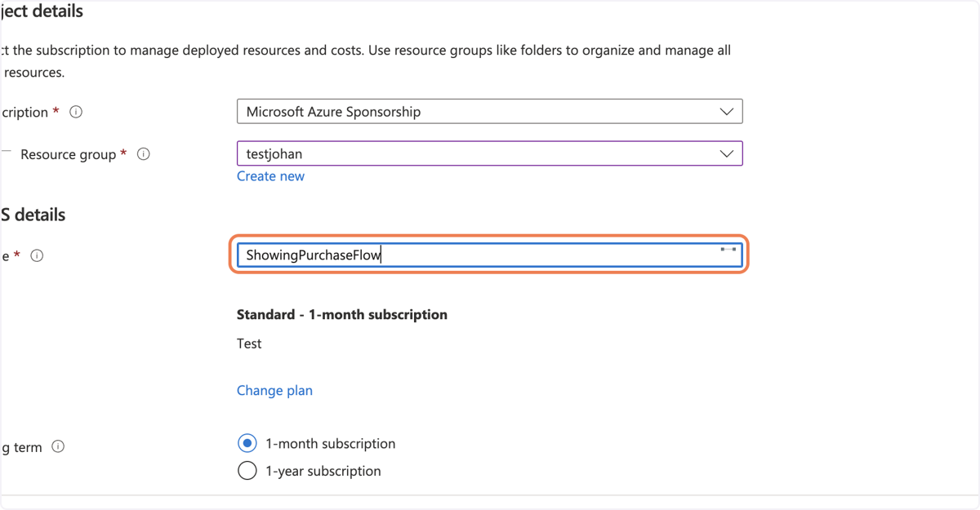This screenshot has width=980, height=510.
Task: Open the Microsoft Azure Sponsorship subscription combo box
Action: pyautogui.click(x=489, y=112)
